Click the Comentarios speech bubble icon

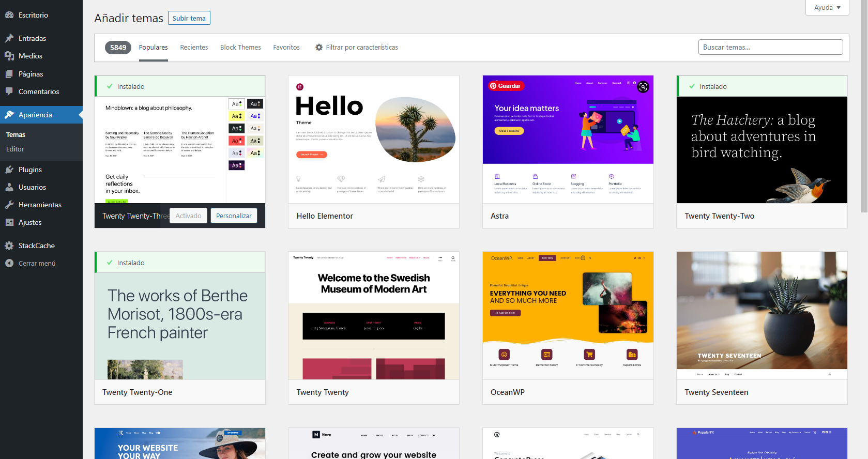pyautogui.click(x=9, y=91)
